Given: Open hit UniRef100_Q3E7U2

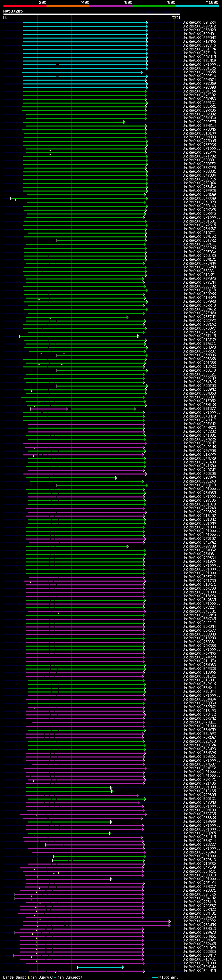Looking at the screenshot, I should 199,317.
